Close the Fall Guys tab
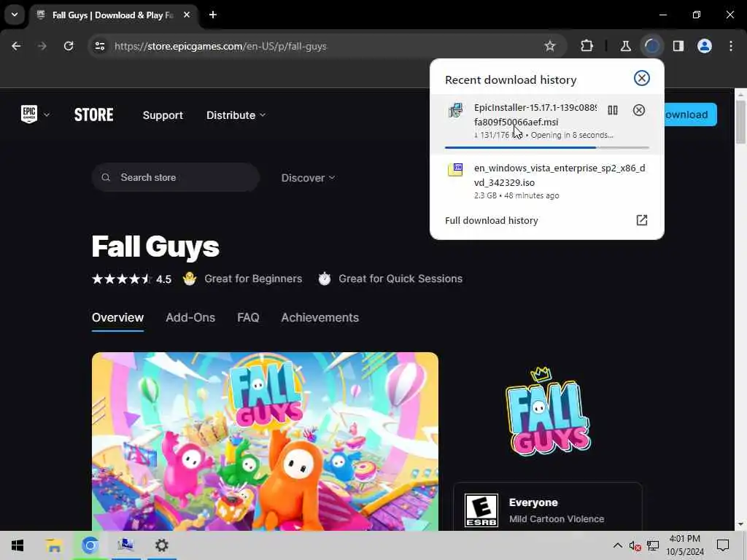Image resolution: width=747 pixels, height=560 pixels. 187,15
